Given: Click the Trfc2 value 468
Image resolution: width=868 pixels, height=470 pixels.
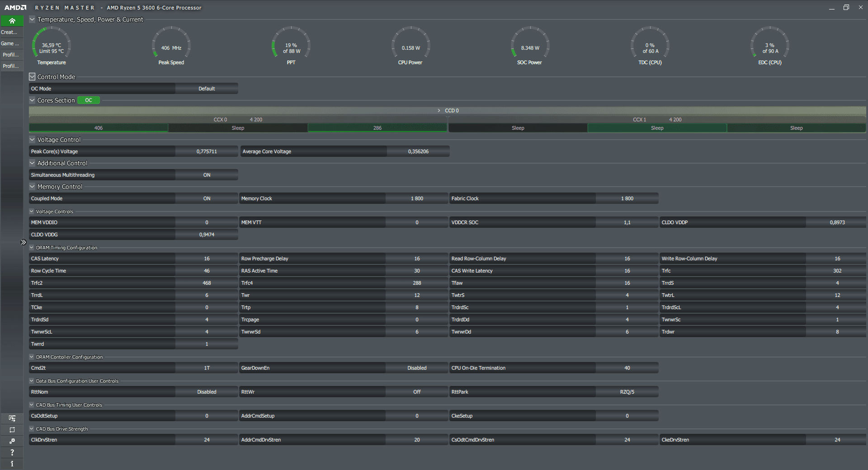Looking at the screenshot, I should point(207,283).
